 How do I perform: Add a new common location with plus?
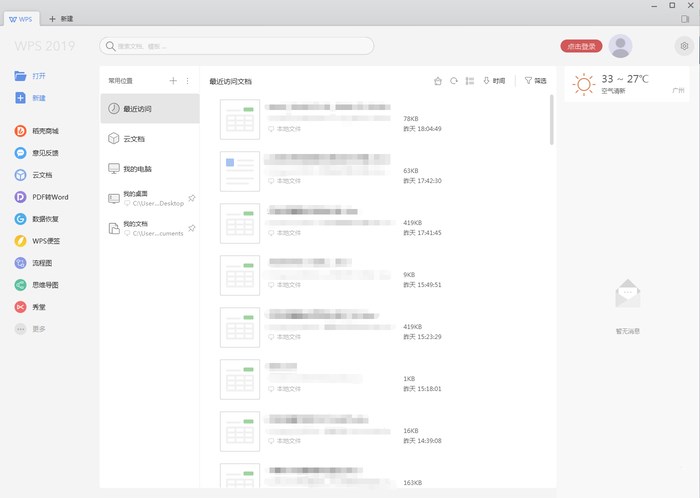[x=173, y=81]
